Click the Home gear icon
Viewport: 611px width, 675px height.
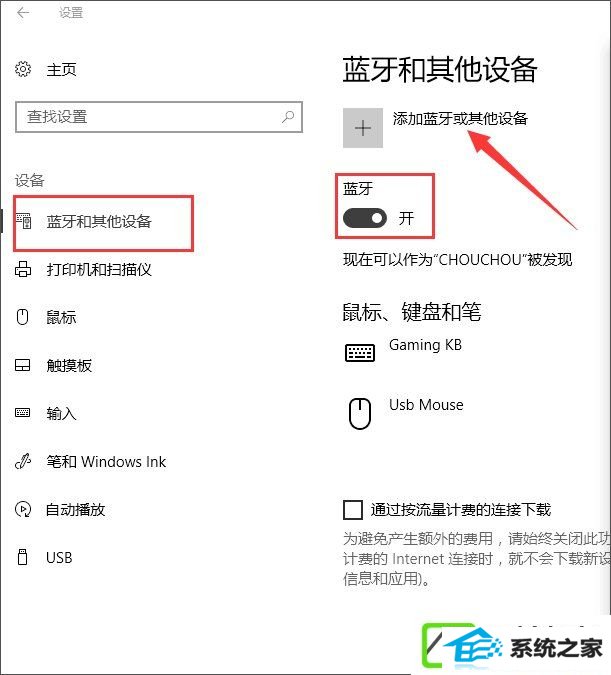click(x=23, y=69)
